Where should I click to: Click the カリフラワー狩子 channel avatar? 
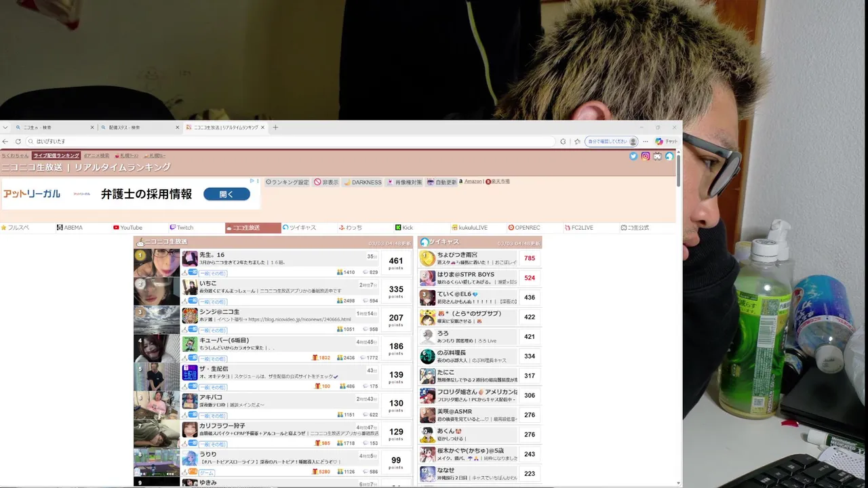point(190,429)
